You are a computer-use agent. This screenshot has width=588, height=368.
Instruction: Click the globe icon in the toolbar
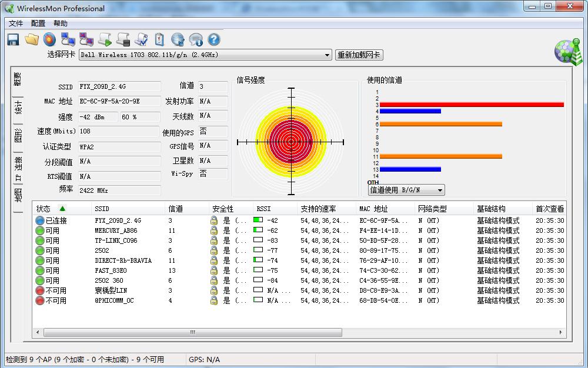click(x=178, y=39)
